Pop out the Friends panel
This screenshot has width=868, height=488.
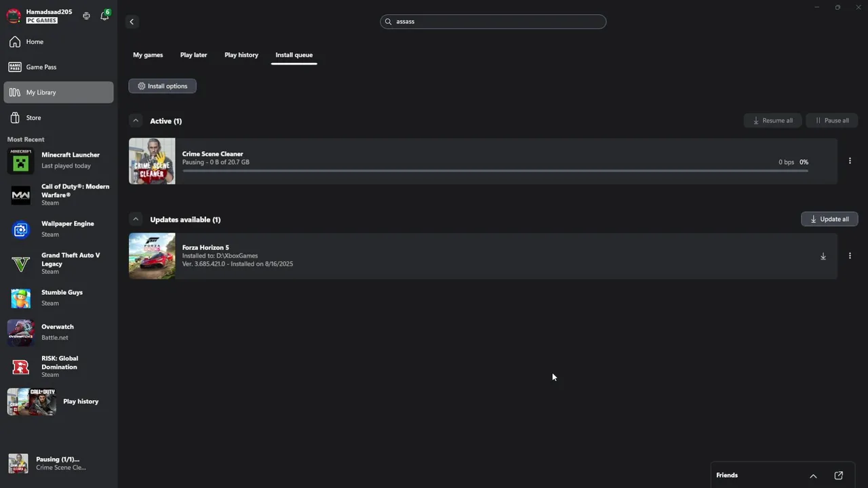[838, 475]
